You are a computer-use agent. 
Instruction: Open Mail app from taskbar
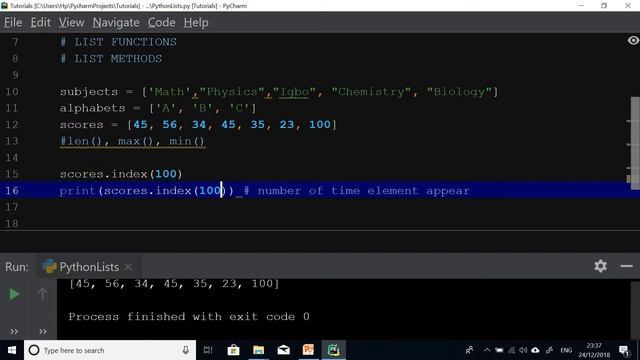tap(283, 350)
